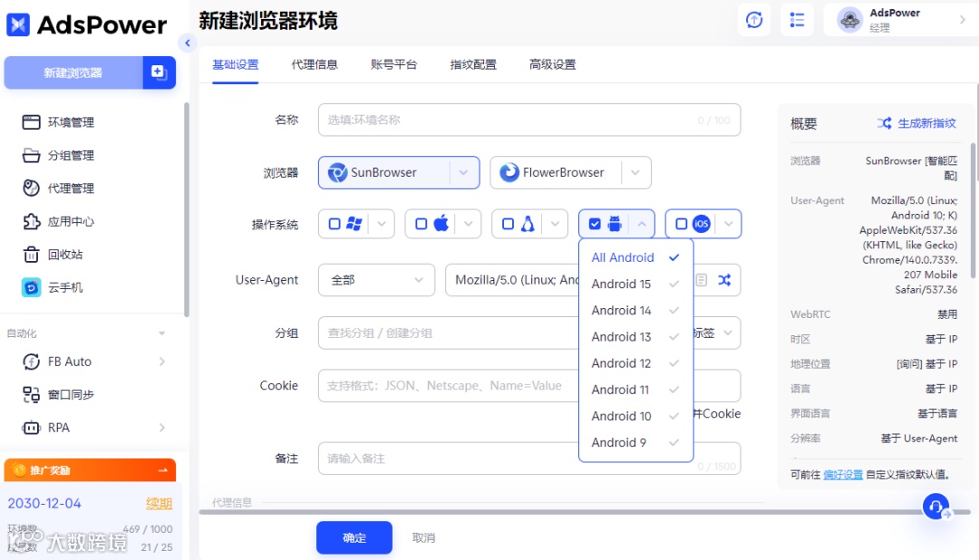979x560 pixels.
Task: Switch to the 高级设置 tab
Action: 553,64
